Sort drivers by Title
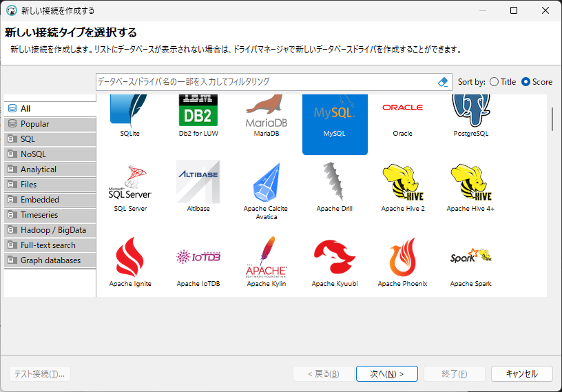 pos(503,82)
